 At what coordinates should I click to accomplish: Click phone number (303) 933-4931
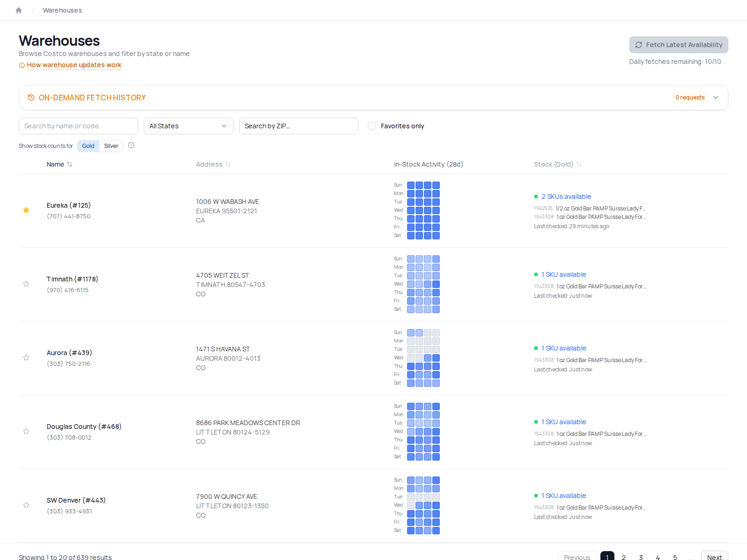click(x=70, y=511)
